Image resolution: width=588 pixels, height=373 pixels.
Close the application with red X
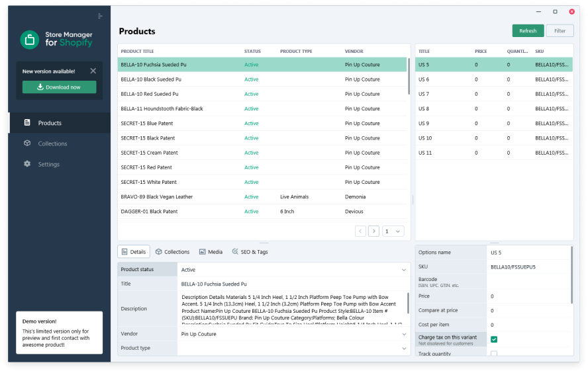572,12
